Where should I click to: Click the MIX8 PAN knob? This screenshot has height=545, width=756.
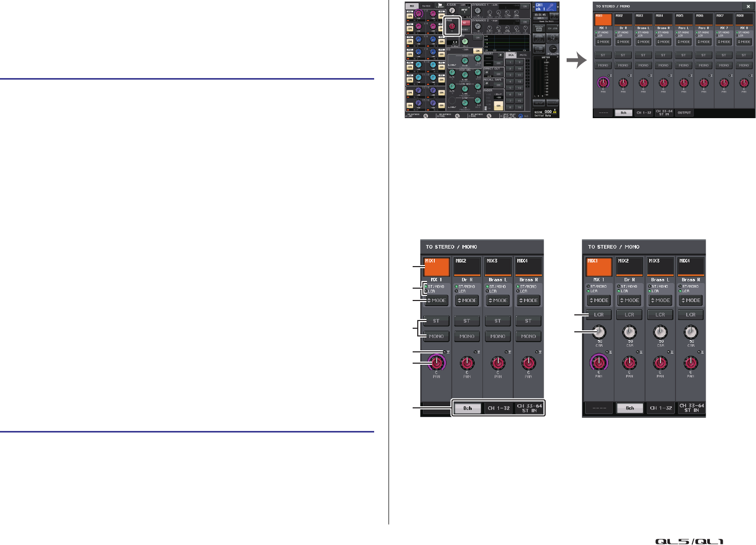[x=744, y=83]
